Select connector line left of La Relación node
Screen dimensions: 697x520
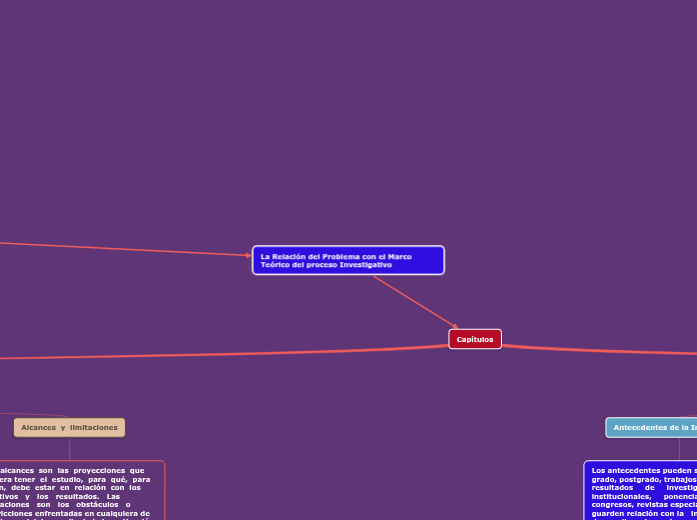pyautogui.click(x=120, y=248)
